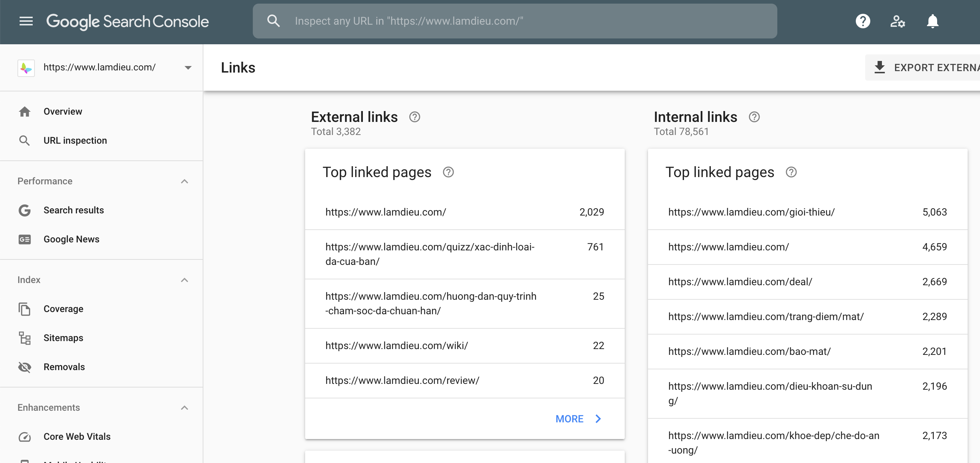The width and height of the screenshot is (980, 463).
Task: Click the search magnifier icon in the URL bar
Action: click(x=274, y=21)
